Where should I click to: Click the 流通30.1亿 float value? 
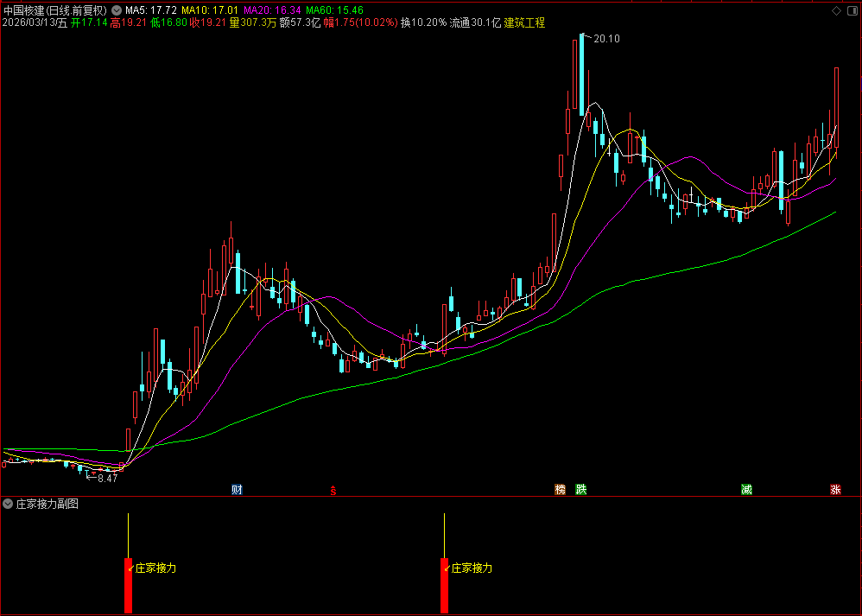(476, 22)
